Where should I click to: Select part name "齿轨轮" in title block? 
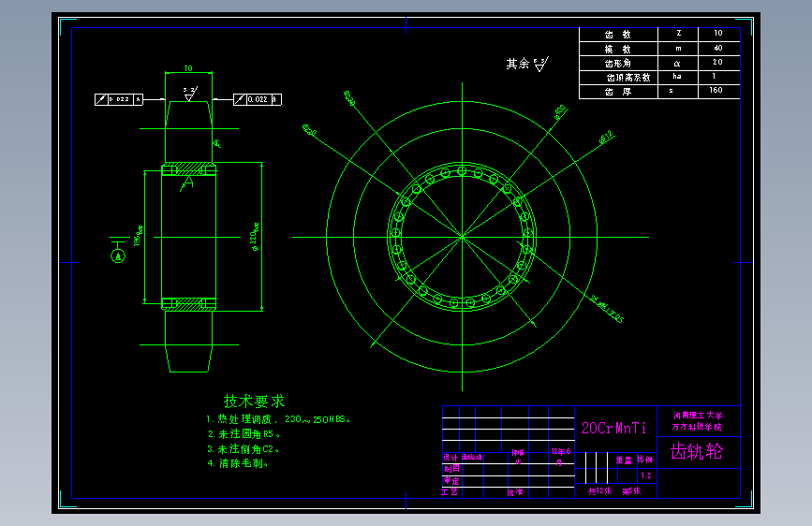point(697,451)
